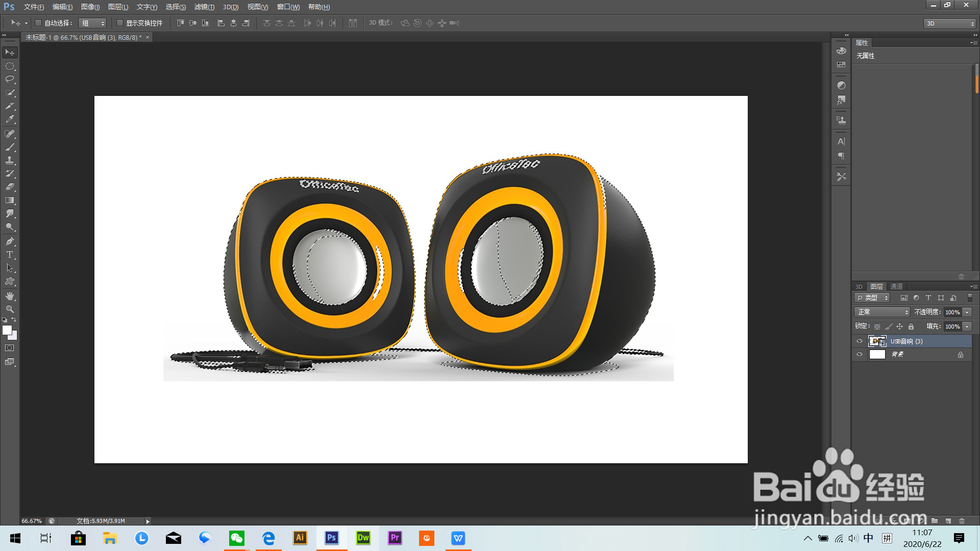Open the 3D workspace switcher dropdown

pos(950,23)
